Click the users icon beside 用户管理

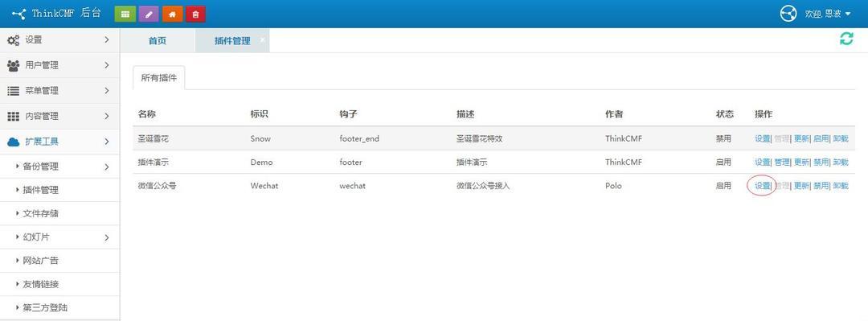tap(14, 65)
